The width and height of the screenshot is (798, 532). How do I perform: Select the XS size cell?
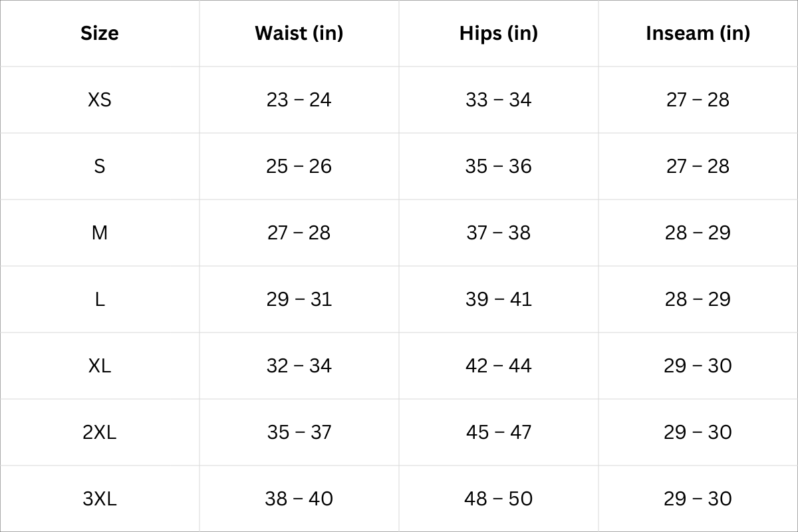tap(100, 100)
